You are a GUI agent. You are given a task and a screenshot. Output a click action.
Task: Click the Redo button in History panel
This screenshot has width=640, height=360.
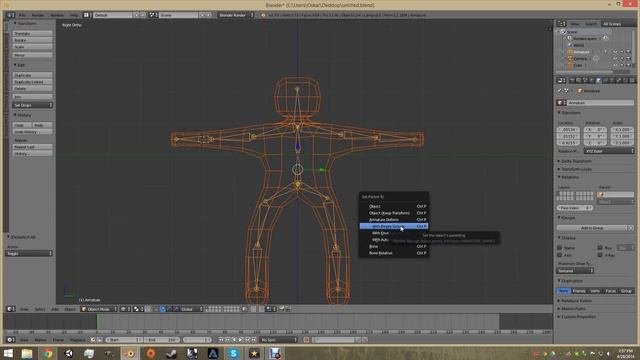[42, 125]
